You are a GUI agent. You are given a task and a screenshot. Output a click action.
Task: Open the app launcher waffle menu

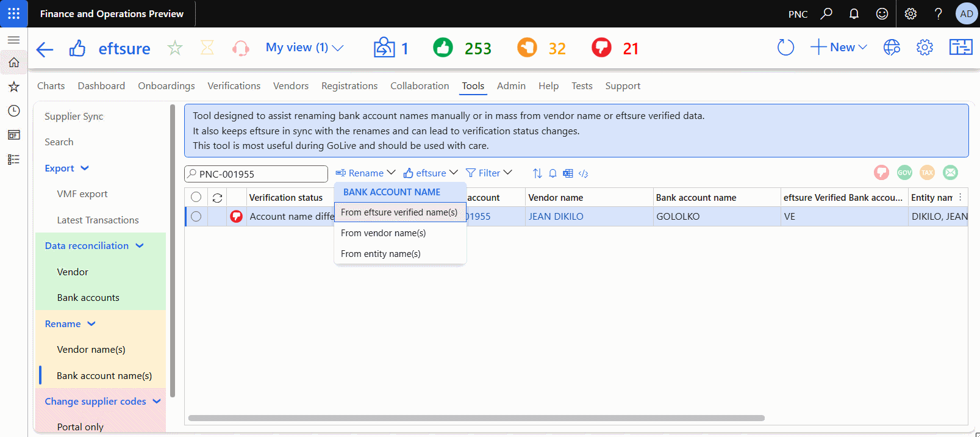pyautogui.click(x=13, y=13)
